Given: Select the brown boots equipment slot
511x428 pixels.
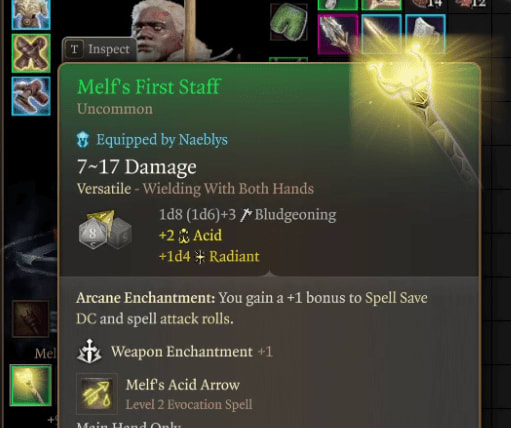Looking at the screenshot, I should click(x=31, y=96).
